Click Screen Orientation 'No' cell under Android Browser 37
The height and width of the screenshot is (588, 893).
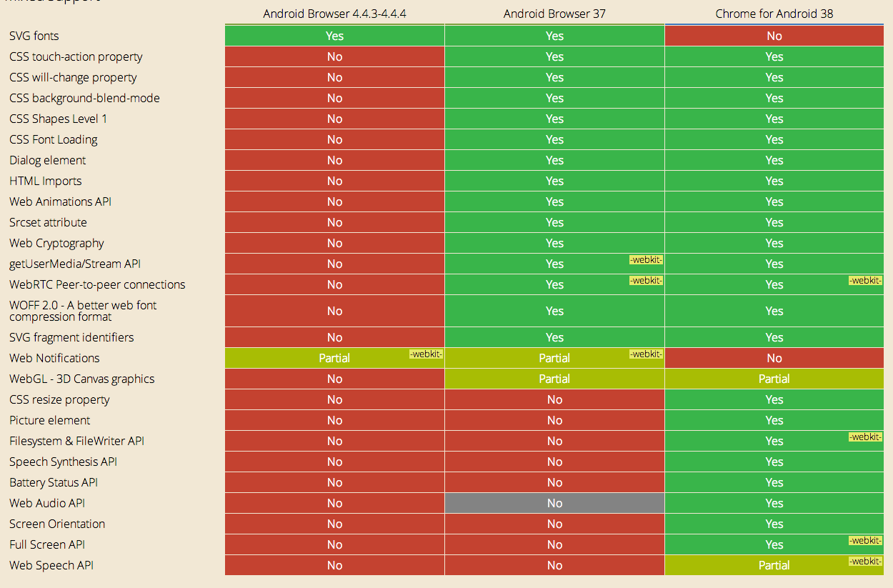tap(554, 524)
